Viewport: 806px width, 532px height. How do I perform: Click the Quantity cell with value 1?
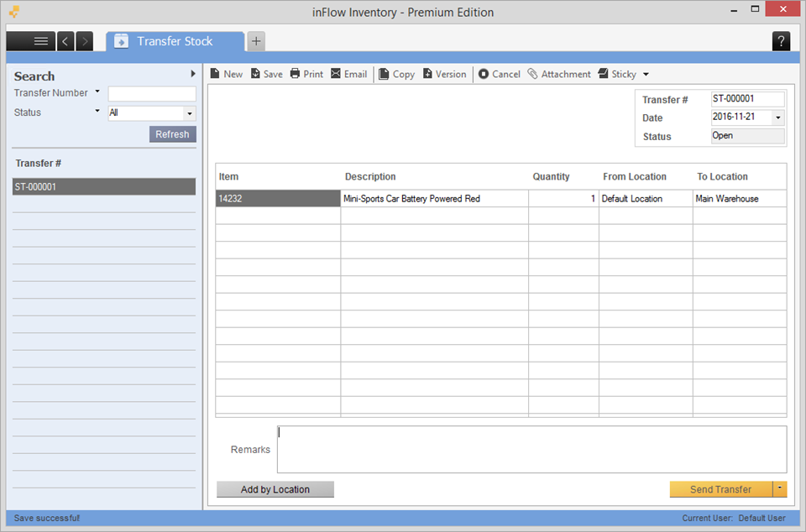point(564,199)
